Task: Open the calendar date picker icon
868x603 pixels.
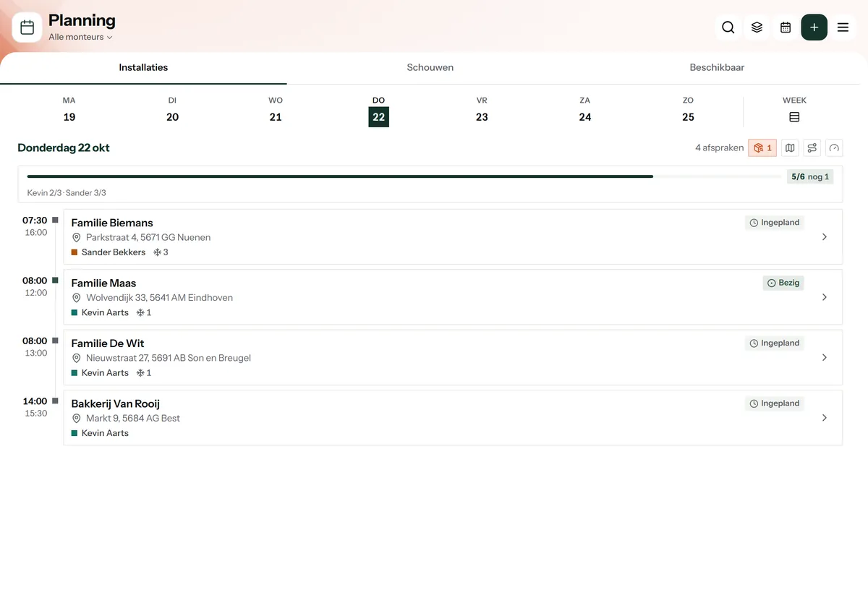Action: point(786,27)
